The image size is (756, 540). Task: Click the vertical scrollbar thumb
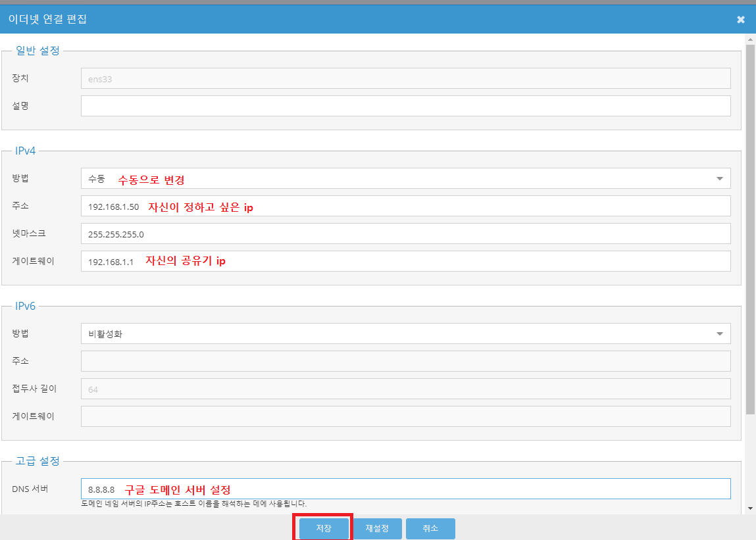[750, 230]
